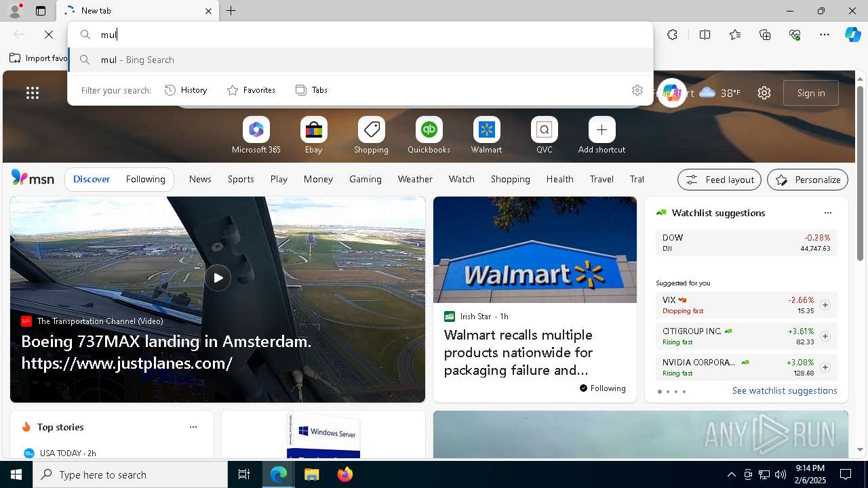Open the Microsoft 365 shortcut
Viewport: 868px width, 488px height.
pos(256,136)
